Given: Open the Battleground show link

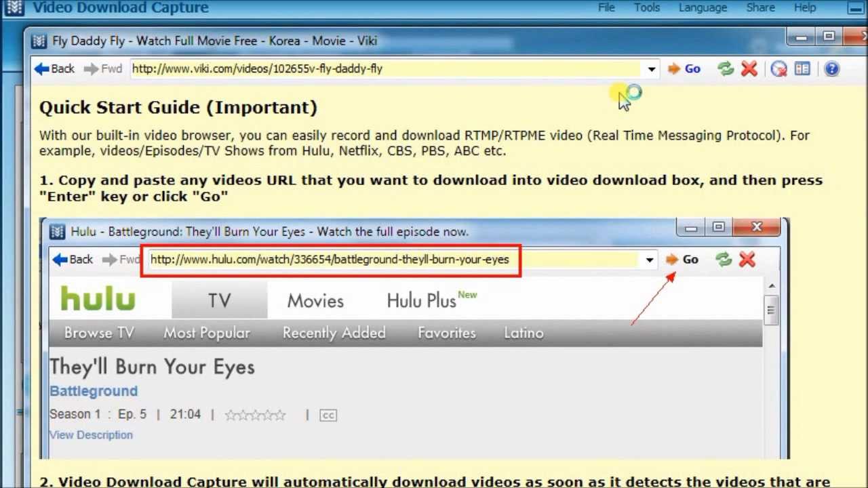Looking at the screenshot, I should pyautogui.click(x=94, y=391).
